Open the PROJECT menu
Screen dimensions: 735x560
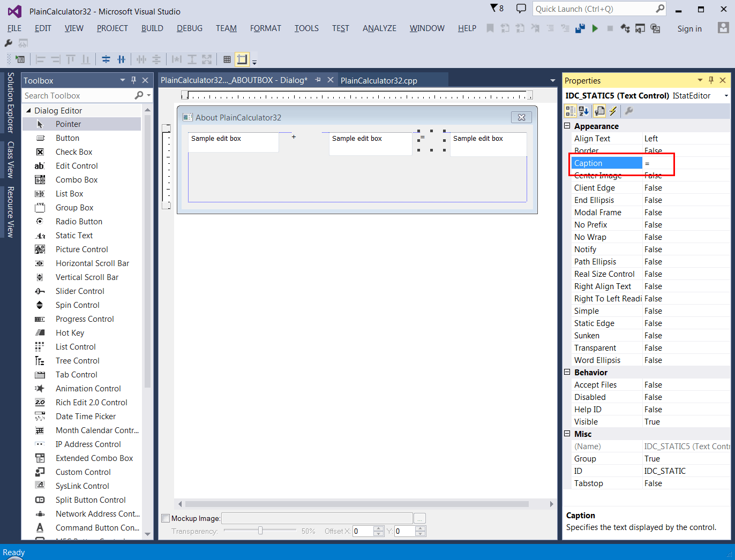point(112,28)
